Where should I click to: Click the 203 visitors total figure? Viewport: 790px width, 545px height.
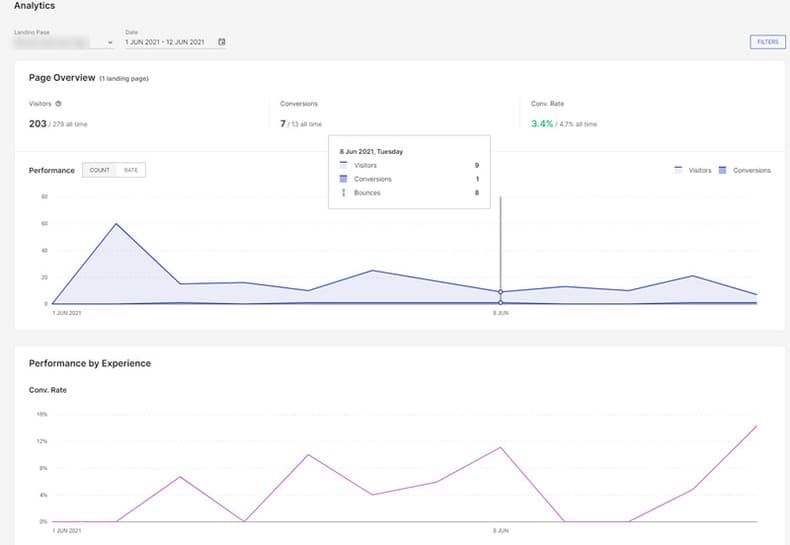click(38, 123)
